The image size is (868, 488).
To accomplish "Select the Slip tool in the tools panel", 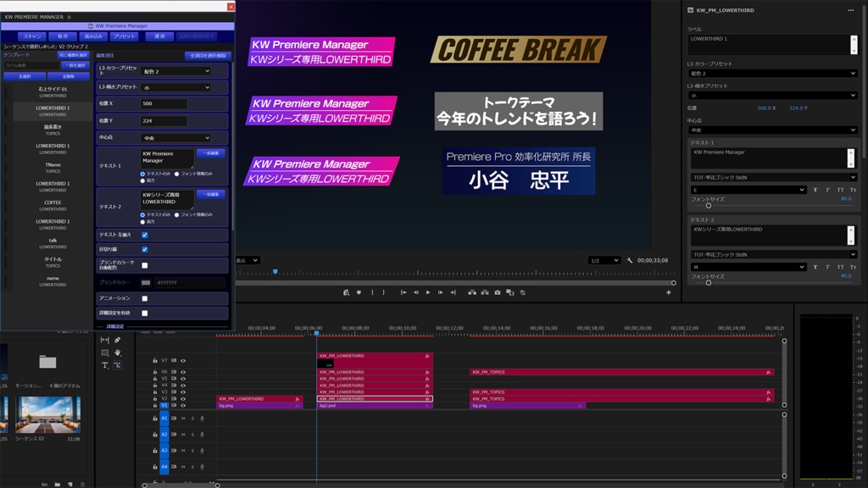I will [104, 340].
